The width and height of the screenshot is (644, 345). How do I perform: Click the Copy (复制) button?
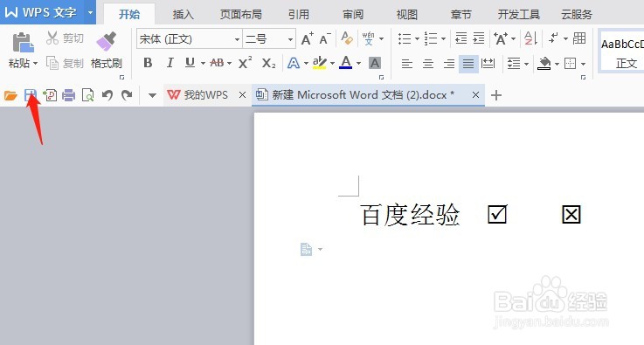point(65,63)
